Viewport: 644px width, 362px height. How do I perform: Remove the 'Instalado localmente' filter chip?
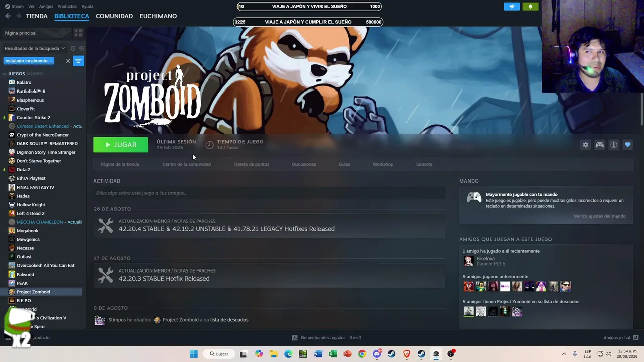coord(51,61)
